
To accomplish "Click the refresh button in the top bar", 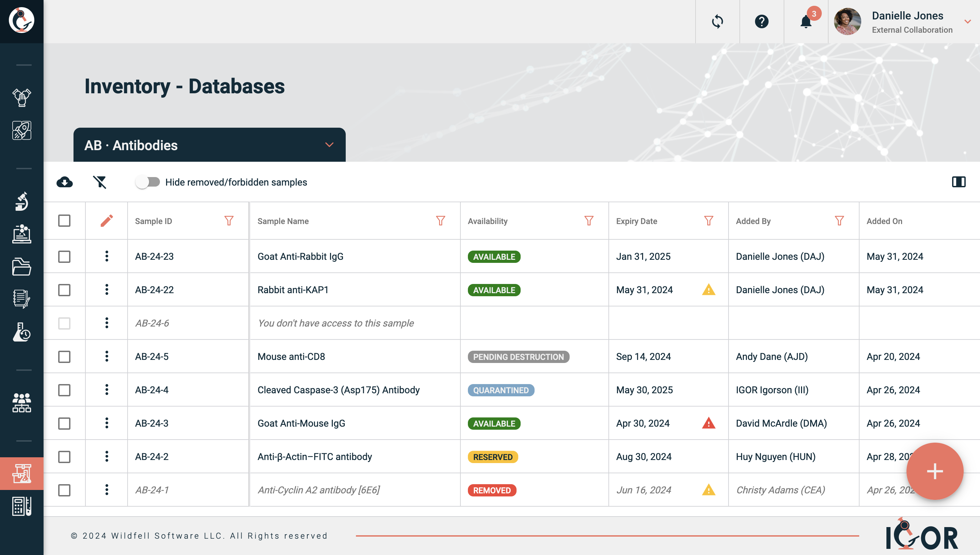I will (718, 22).
